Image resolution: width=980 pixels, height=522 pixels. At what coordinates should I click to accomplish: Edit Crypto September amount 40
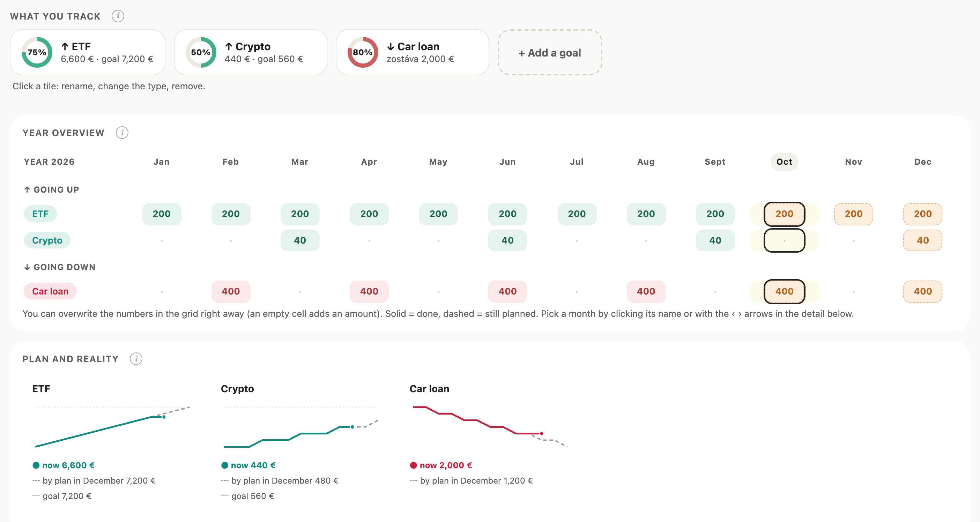point(715,240)
